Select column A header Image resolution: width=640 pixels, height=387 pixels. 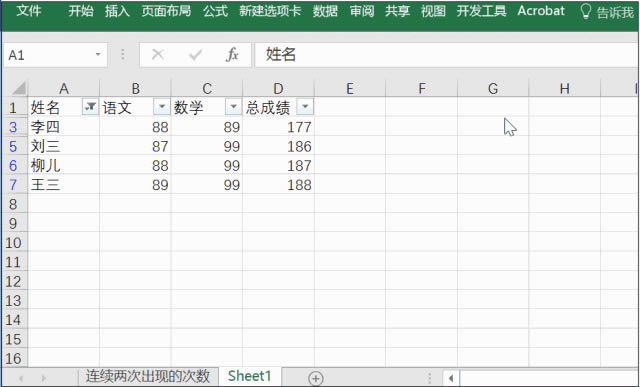click(x=64, y=88)
